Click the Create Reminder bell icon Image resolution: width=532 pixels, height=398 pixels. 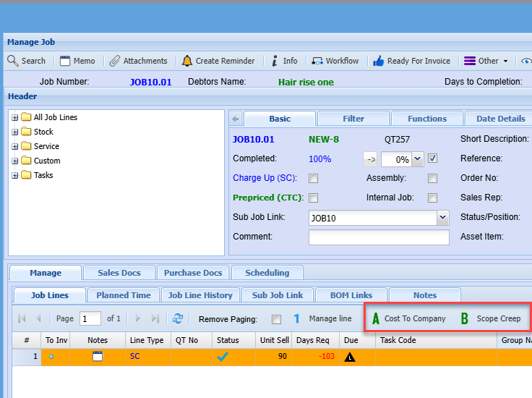pos(187,61)
